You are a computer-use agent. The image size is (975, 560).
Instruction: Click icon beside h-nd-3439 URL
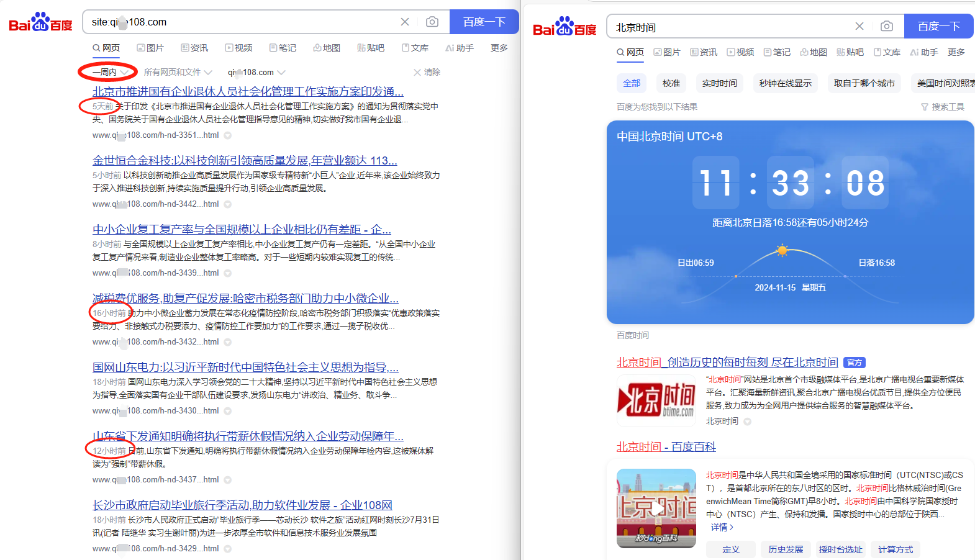click(x=228, y=273)
